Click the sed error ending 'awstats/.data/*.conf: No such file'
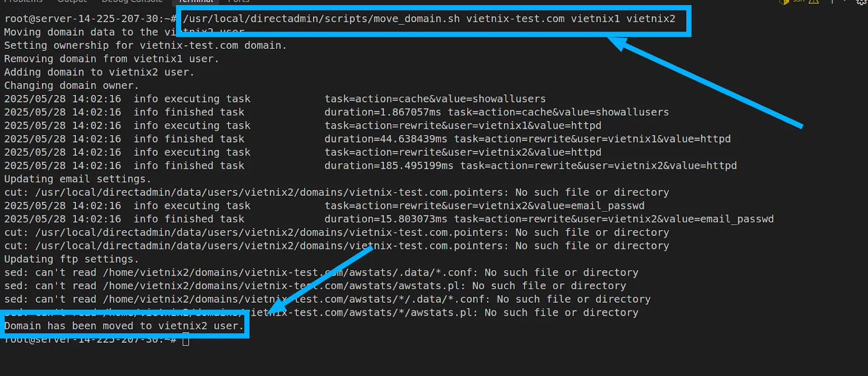 [x=321, y=272]
